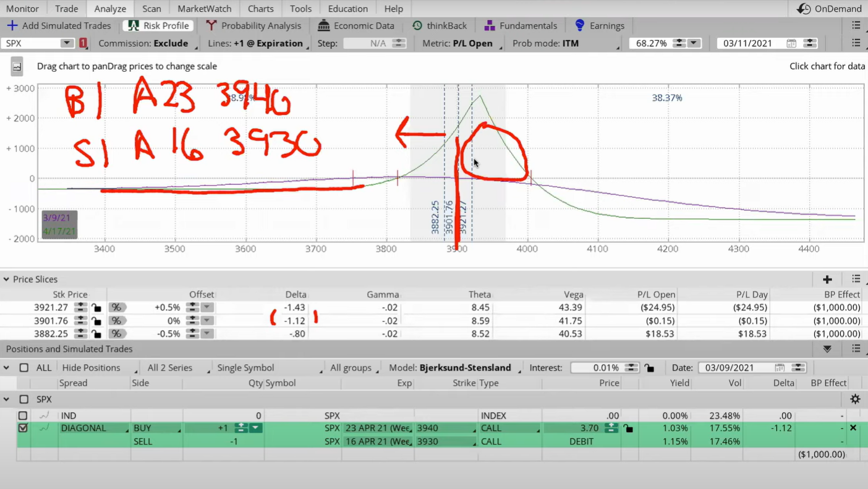Viewport: 868px width, 489px height.
Task: Collapse the Price Slices section
Action: coord(6,279)
